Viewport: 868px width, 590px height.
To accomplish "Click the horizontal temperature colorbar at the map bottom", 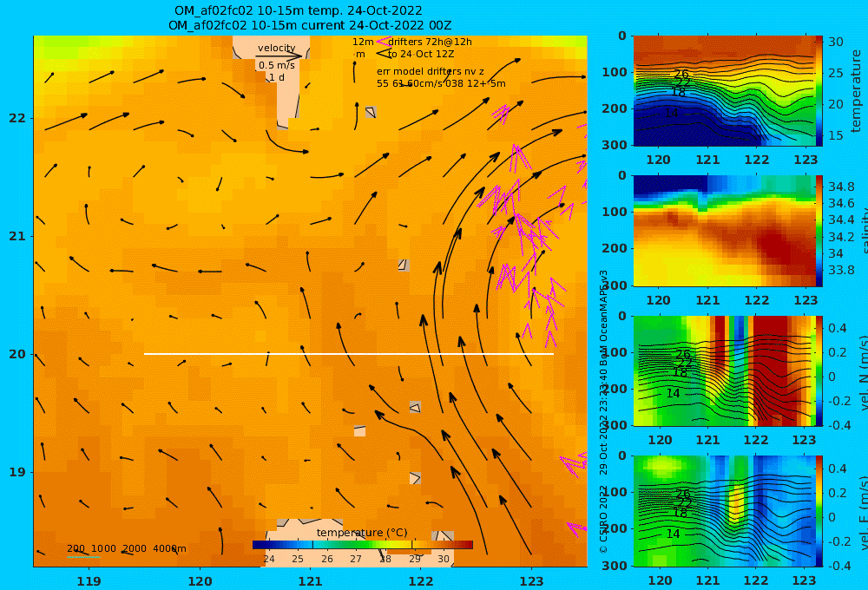I will pyautogui.click(x=363, y=545).
